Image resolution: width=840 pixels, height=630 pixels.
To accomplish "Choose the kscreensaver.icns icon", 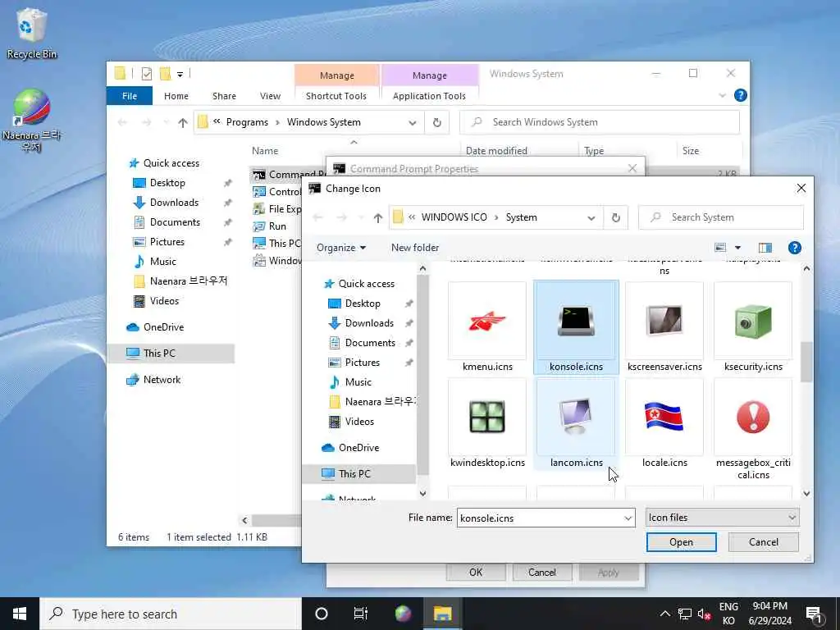I will (664, 321).
